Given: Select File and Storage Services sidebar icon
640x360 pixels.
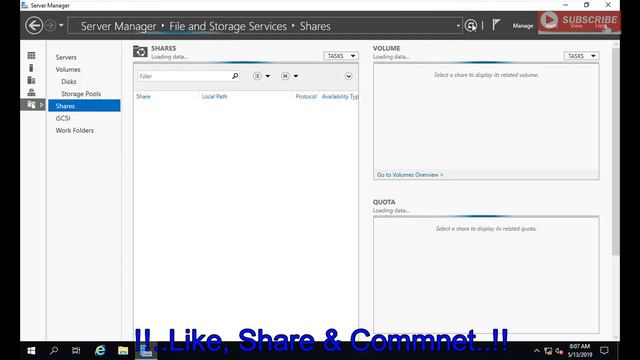Looking at the screenshot, I should click(x=31, y=105).
